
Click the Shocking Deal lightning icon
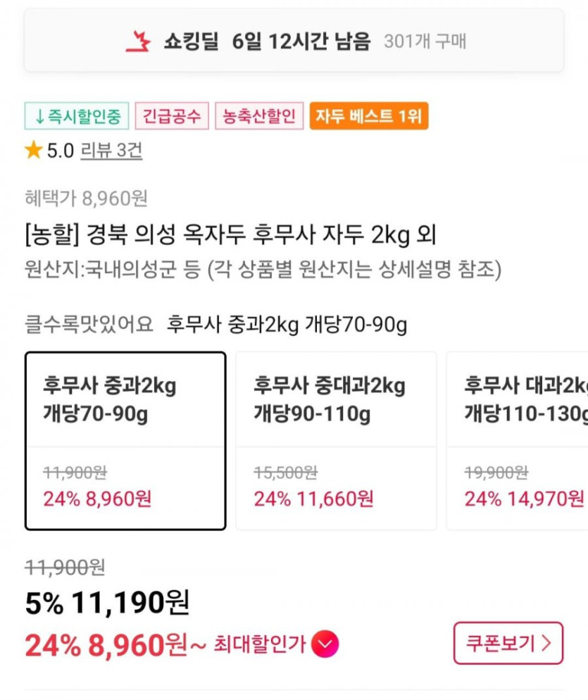click(138, 42)
